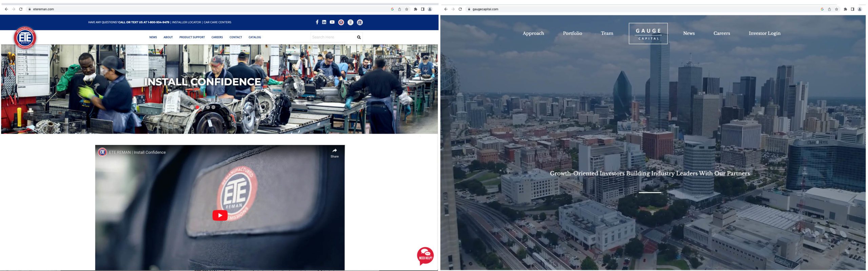Click the Need Help chat bubble
The width and height of the screenshot is (868, 271).
(x=425, y=256)
